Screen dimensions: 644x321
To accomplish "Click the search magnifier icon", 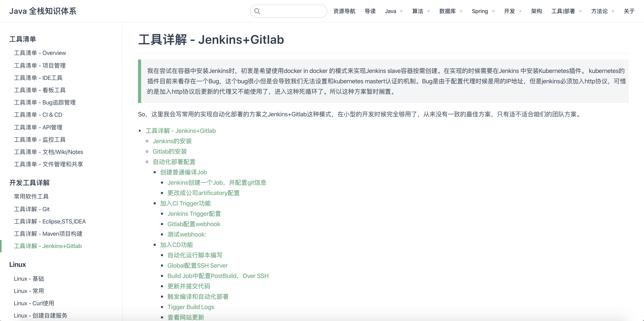I will click(257, 11).
